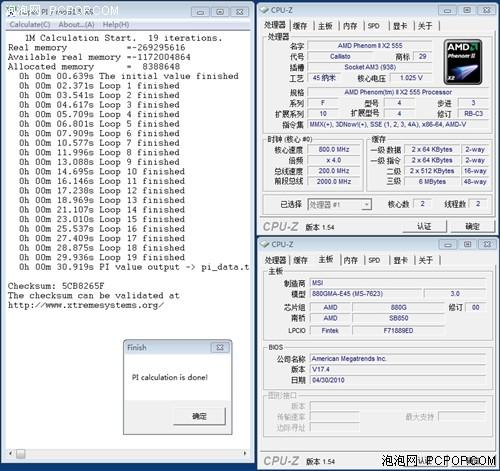Screen dimensions: 500x471
Task: Click the 04/30/2010 BIOS date field
Action: pyautogui.click(x=397, y=380)
